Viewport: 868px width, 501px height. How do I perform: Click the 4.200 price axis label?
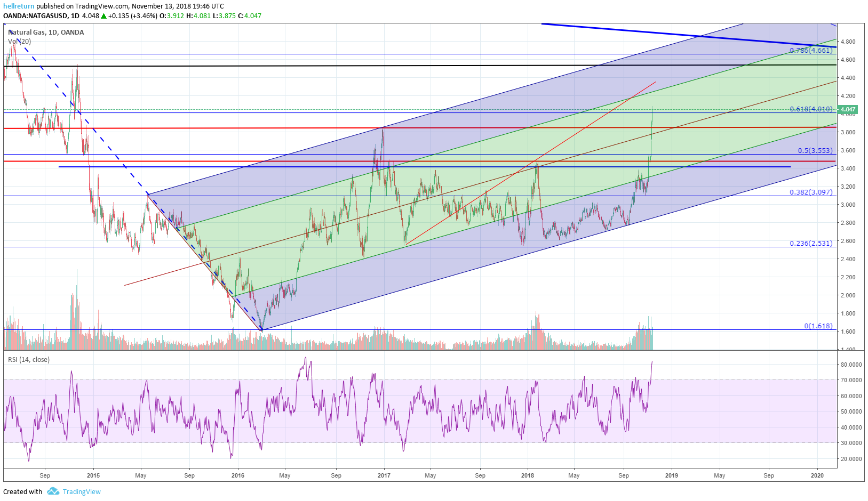pos(848,96)
